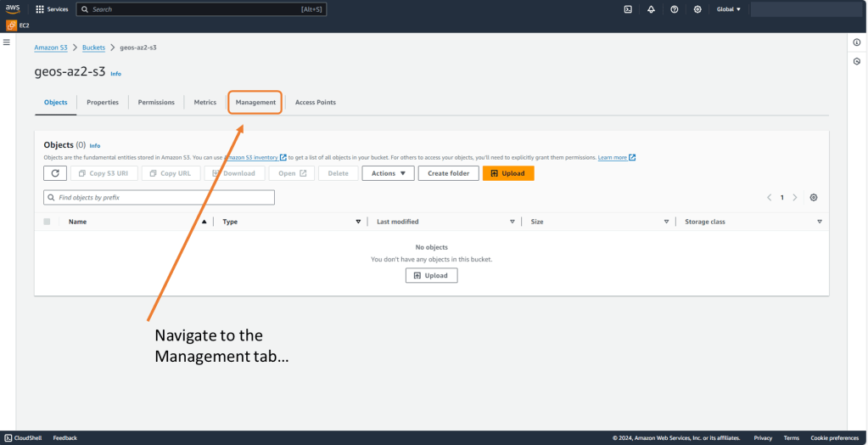Sort by the Name column header

tap(78, 222)
